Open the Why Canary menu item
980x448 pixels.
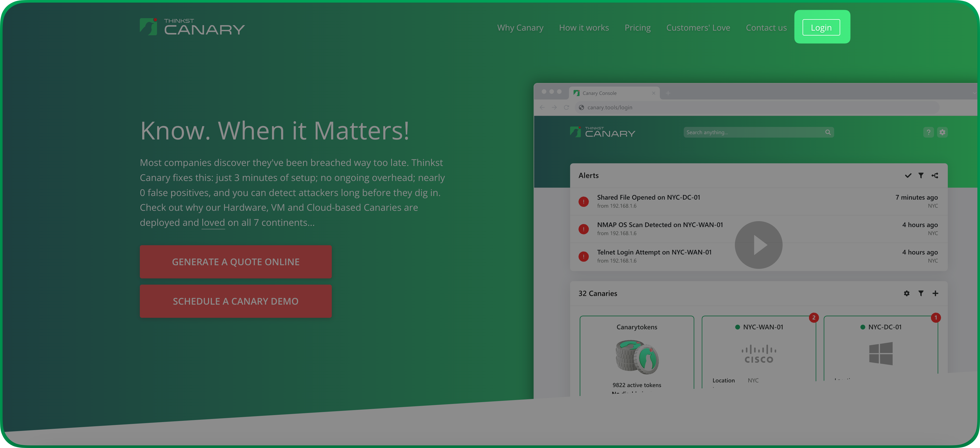520,28
